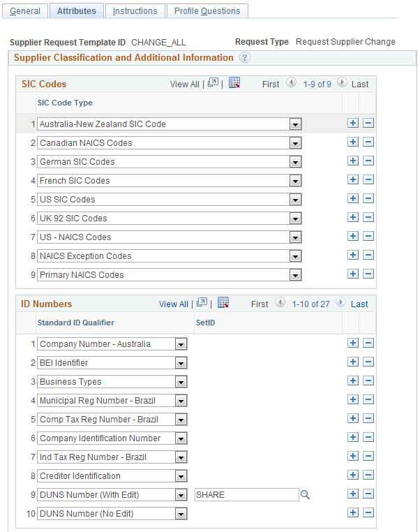420x532 pixels.
Task: Select the Attributes tab
Action: click(x=77, y=11)
